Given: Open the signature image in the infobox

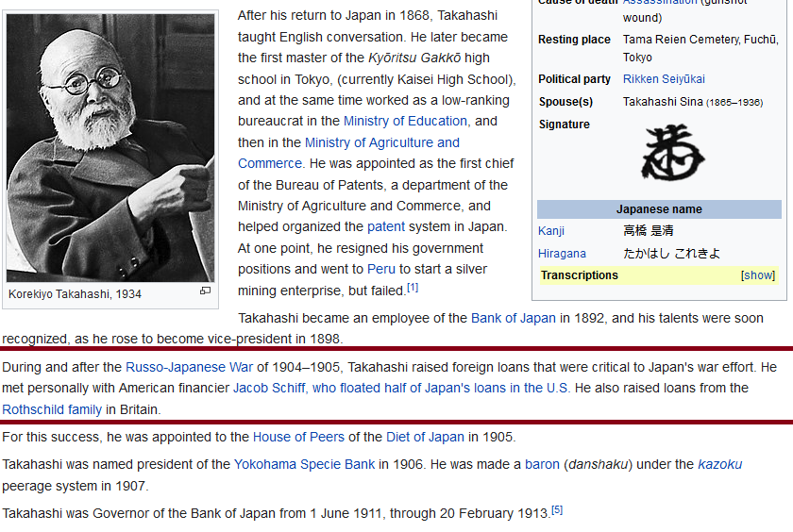Looking at the screenshot, I should pos(672,153).
